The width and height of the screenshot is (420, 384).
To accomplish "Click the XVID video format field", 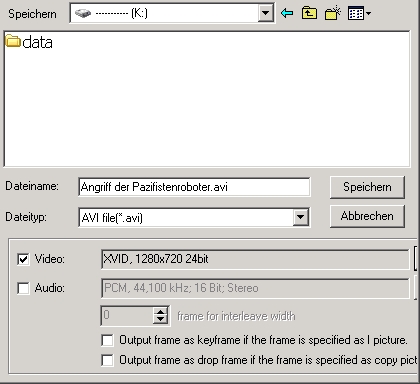I will (x=255, y=259).
